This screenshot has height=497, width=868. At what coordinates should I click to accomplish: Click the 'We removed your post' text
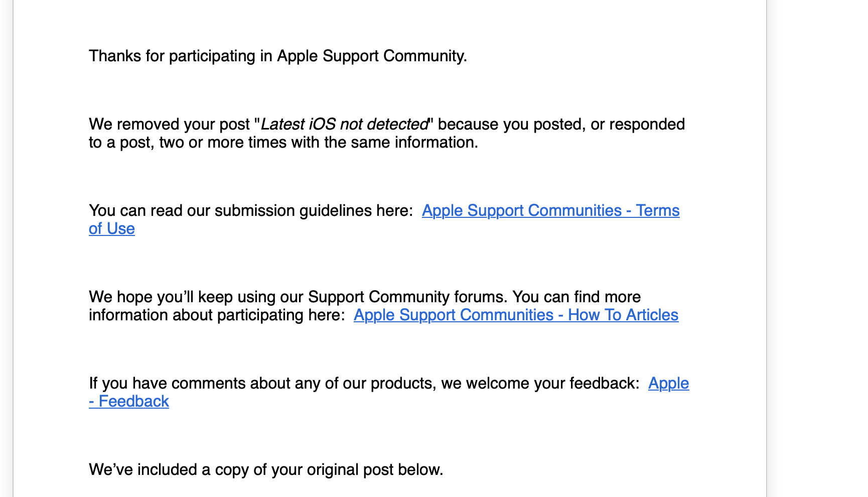click(169, 124)
